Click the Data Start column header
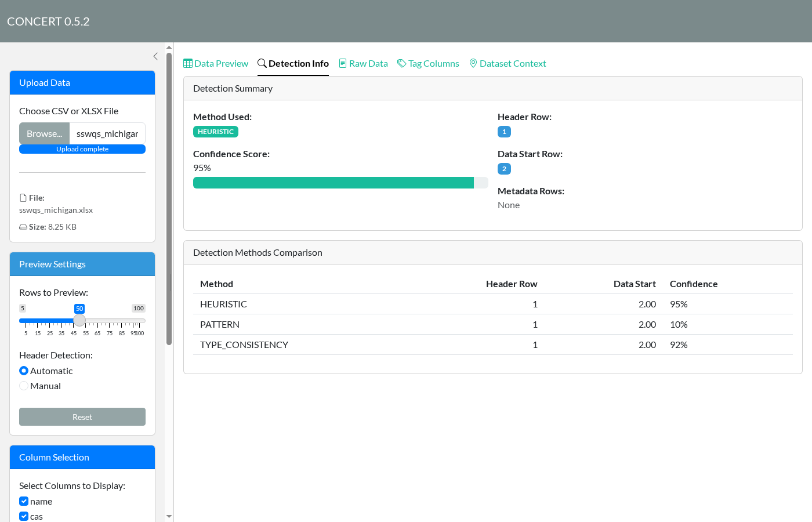Image resolution: width=812 pixels, height=522 pixels. coord(635,284)
